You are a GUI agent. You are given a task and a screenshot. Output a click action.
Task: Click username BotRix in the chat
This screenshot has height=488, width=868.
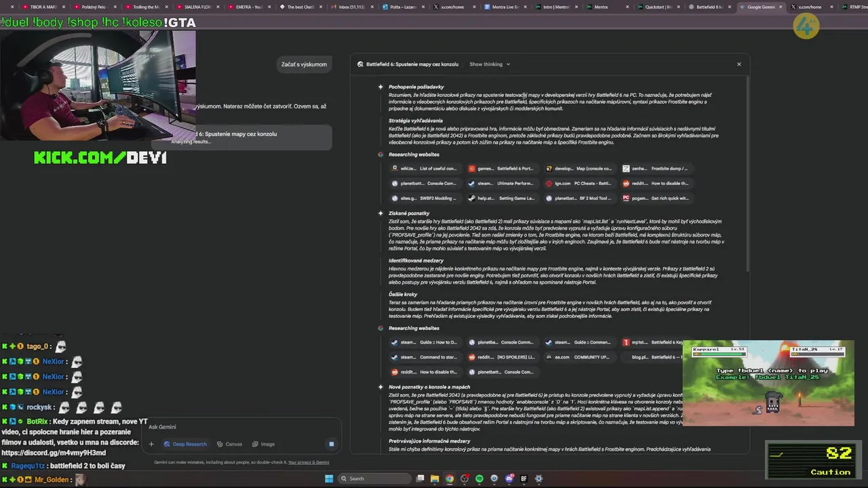coord(37,422)
